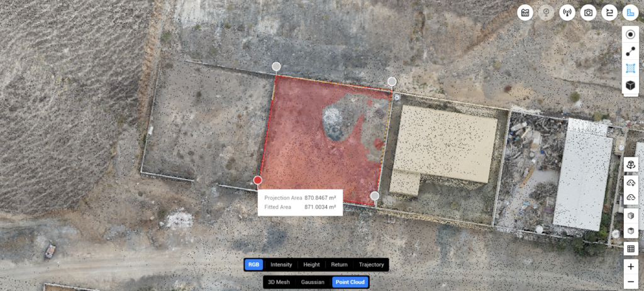This screenshot has width=644, height=291.
Task: Select the polygon area measurement tool
Action: (x=630, y=68)
